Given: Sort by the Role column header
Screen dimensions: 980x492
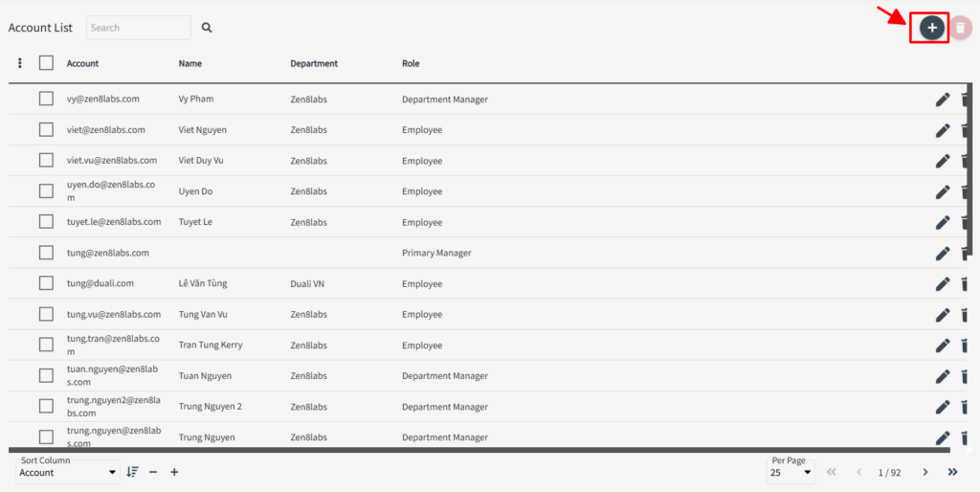Looking at the screenshot, I should (x=411, y=63).
